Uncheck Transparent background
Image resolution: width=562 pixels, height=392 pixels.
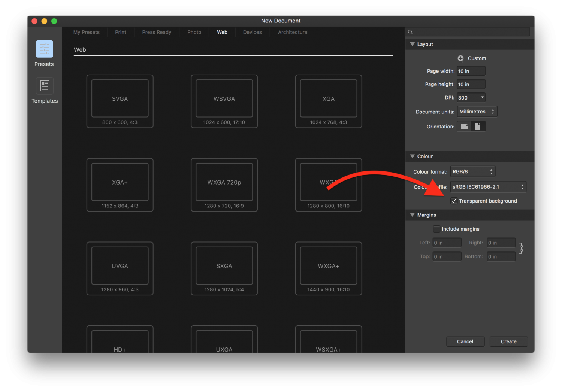(454, 201)
